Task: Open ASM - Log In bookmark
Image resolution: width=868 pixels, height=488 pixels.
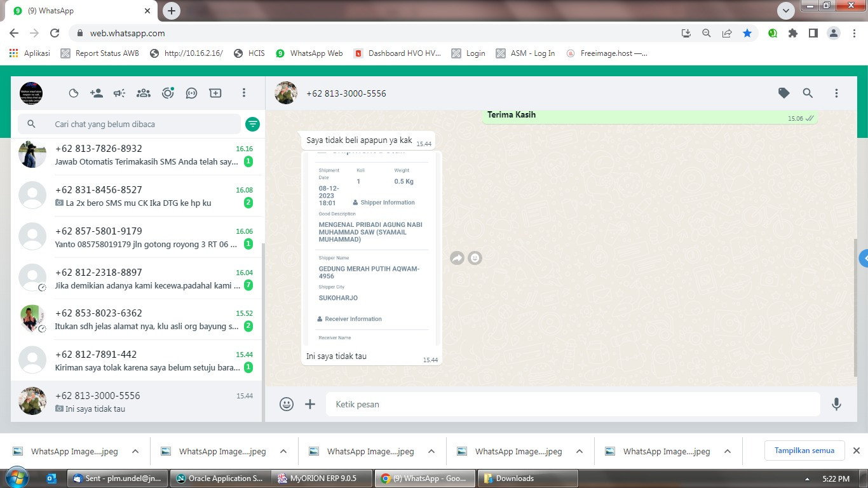Action: (526, 53)
